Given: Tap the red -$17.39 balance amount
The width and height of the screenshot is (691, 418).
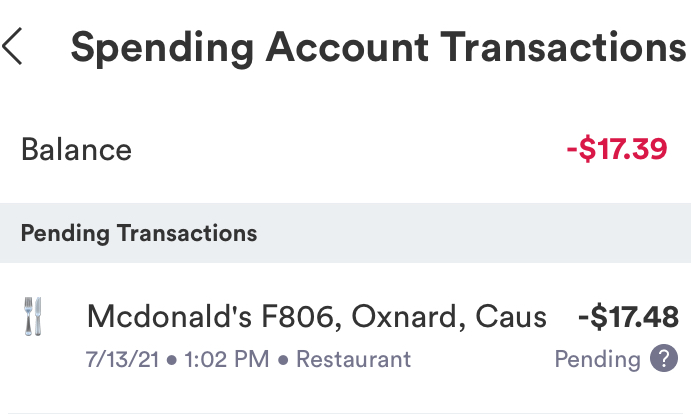Looking at the screenshot, I should 616,150.
